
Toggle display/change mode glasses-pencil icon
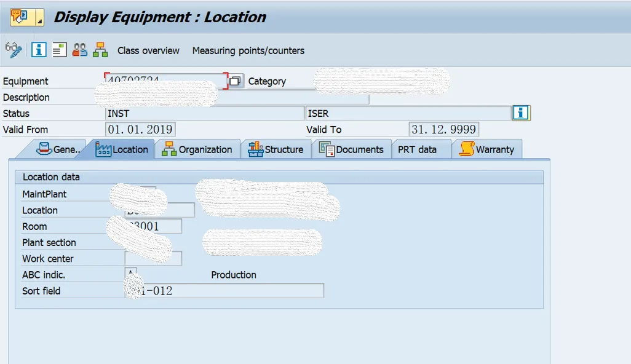pos(14,50)
